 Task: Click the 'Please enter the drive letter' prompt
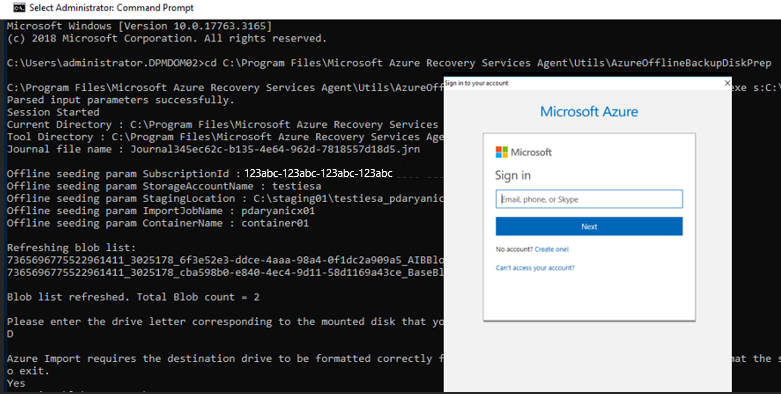(225, 322)
